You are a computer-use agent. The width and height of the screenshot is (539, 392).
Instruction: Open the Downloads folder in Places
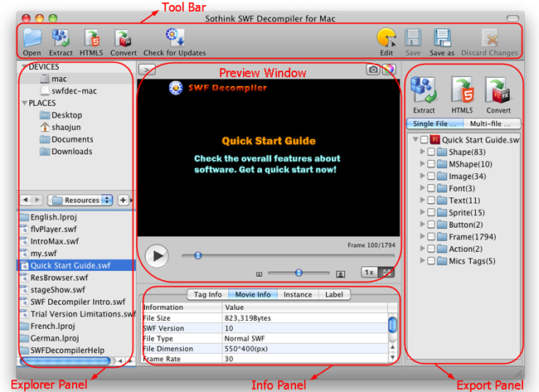[x=45, y=152]
